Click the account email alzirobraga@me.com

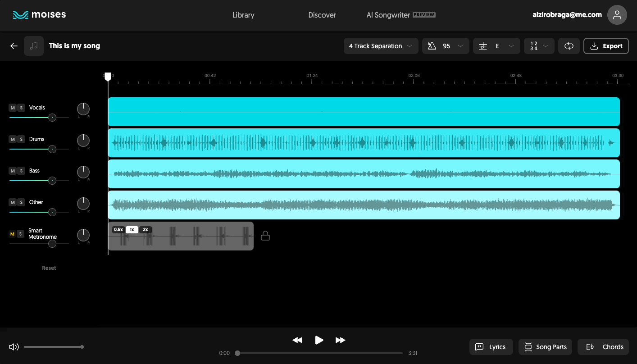click(567, 15)
